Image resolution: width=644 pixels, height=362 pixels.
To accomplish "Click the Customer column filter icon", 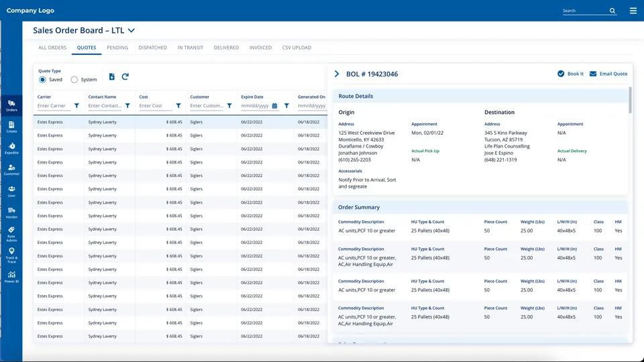I will pyautogui.click(x=229, y=106).
